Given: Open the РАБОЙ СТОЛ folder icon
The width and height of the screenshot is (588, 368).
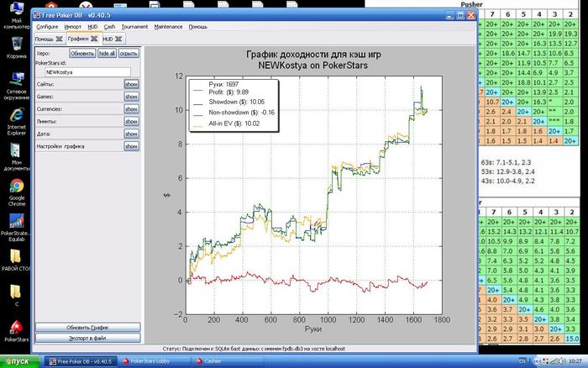Looking at the screenshot, I should [16, 260].
